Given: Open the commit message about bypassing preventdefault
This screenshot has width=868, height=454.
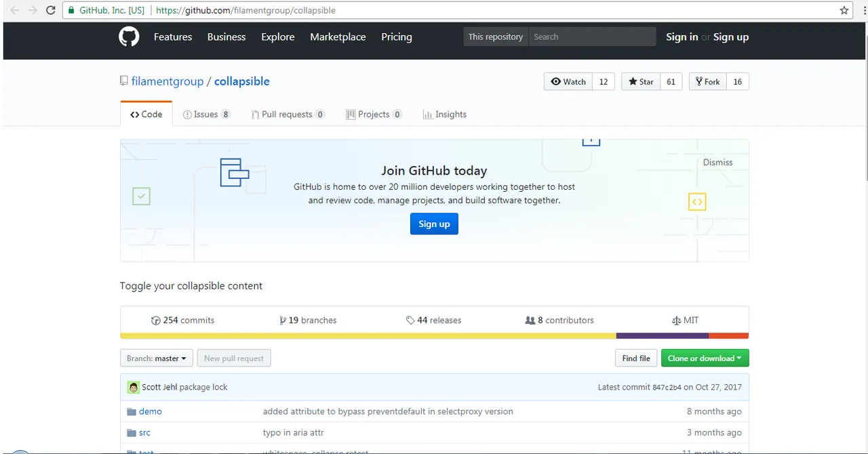Looking at the screenshot, I should coord(388,411).
